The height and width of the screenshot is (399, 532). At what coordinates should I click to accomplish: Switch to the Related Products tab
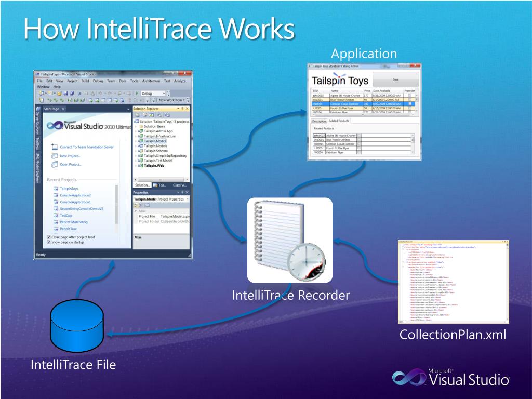pos(339,121)
